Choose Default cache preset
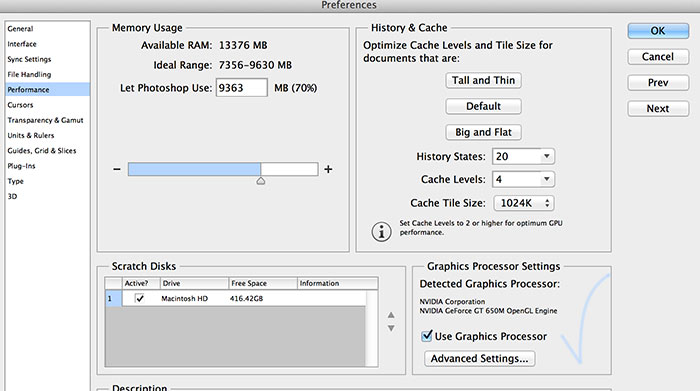 pos(483,106)
